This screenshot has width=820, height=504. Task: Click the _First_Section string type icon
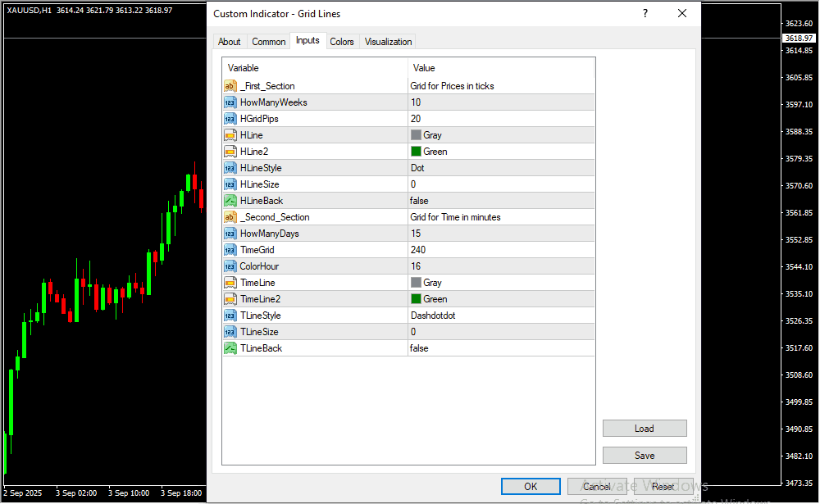click(x=230, y=86)
